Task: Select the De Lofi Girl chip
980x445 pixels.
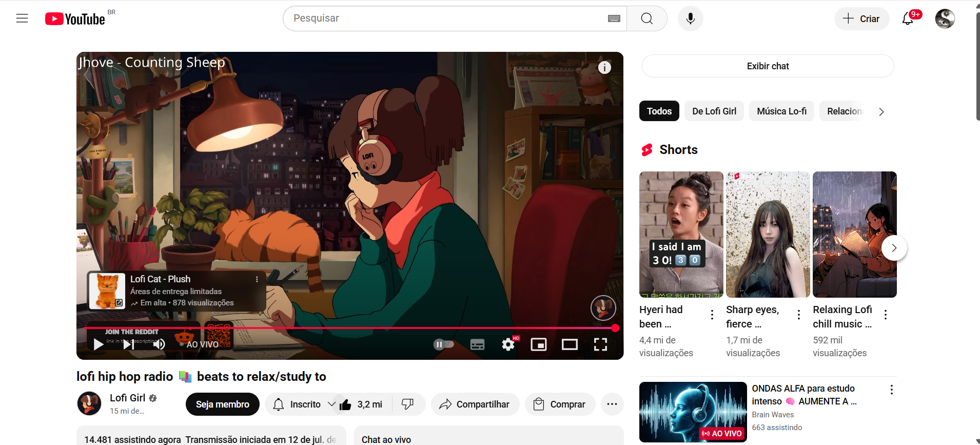Action: pos(714,111)
